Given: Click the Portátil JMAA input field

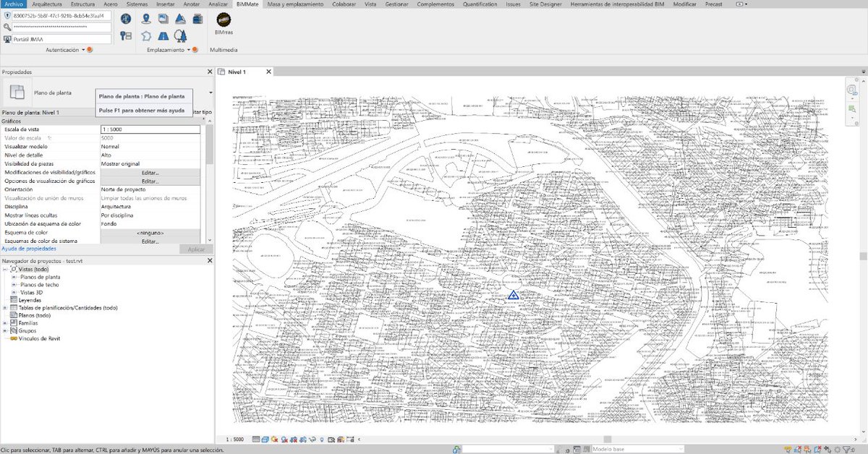Looking at the screenshot, I should pos(61,39).
